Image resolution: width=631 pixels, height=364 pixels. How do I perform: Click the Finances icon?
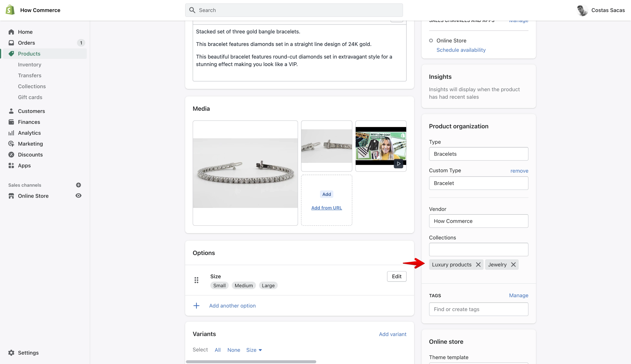pos(11,122)
